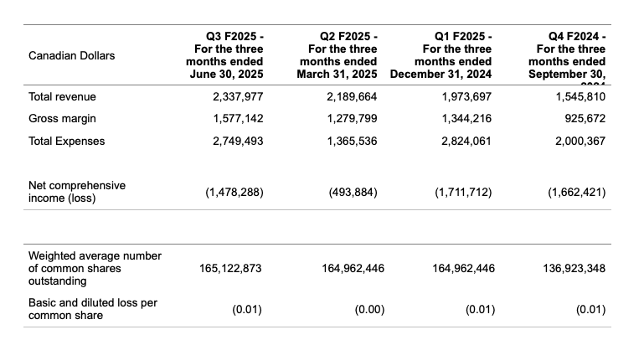The image size is (644, 340).
Task: Click the Canadian Dollars header label
Action: pyautogui.click(x=72, y=56)
